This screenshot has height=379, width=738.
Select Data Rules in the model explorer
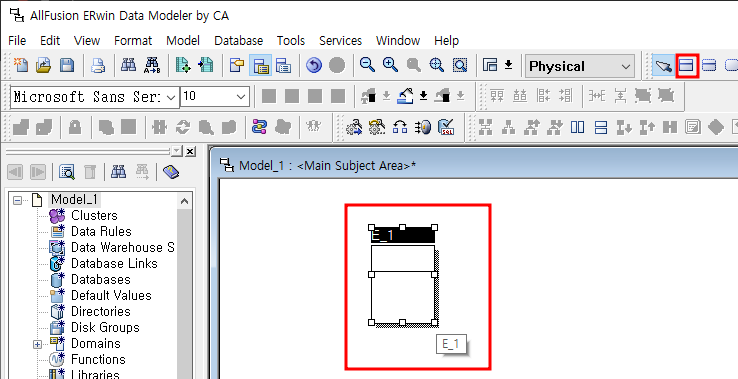click(101, 232)
